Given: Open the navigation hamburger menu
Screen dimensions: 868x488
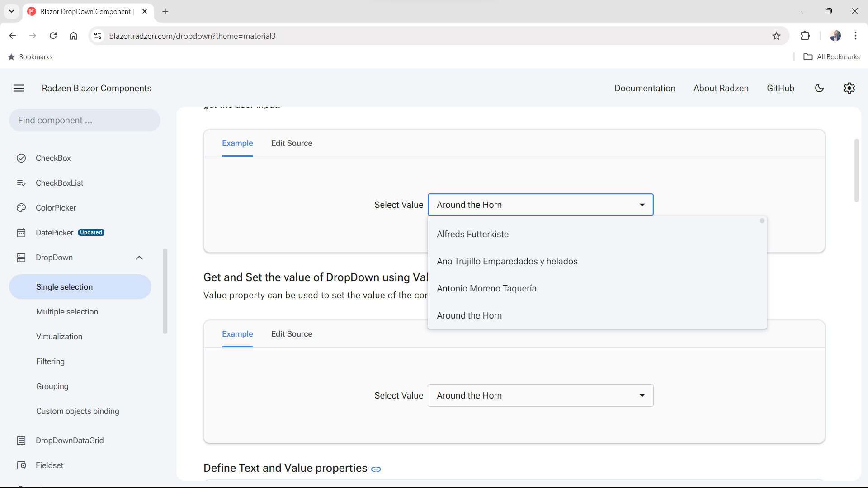Looking at the screenshot, I should [x=19, y=88].
